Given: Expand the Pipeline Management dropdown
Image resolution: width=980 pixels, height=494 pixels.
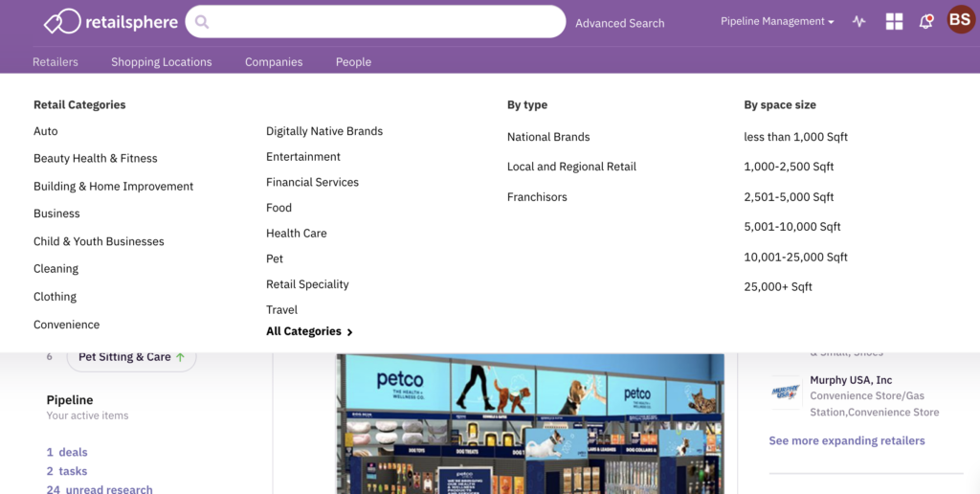Looking at the screenshot, I should (777, 21).
